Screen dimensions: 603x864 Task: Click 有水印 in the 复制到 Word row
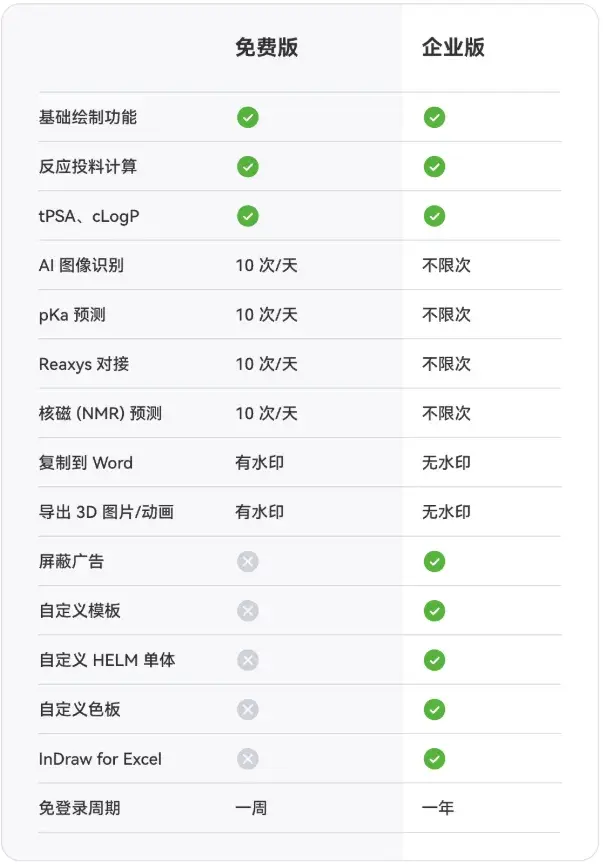pyautogui.click(x=260, y=463)
